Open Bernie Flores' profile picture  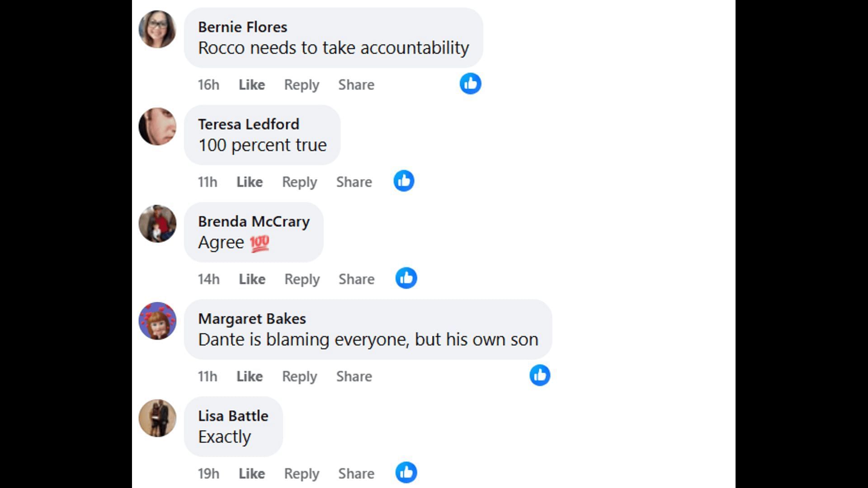coord(157,29)
